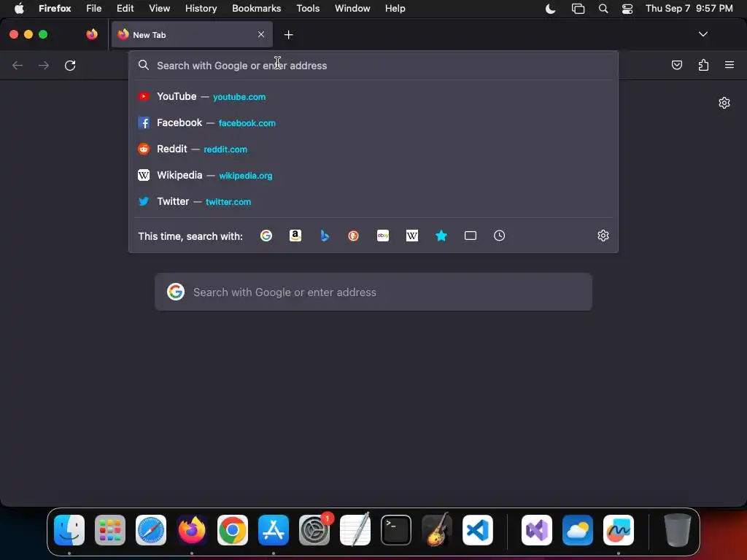The height and width of the screenshot is (560, 747).
Task: Reload the current page
Action: click(x=70, y=65)
